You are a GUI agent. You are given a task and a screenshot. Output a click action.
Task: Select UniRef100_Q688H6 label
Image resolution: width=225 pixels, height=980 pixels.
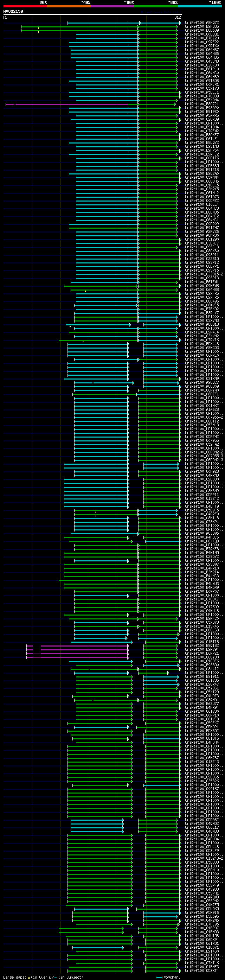[202, 182]
